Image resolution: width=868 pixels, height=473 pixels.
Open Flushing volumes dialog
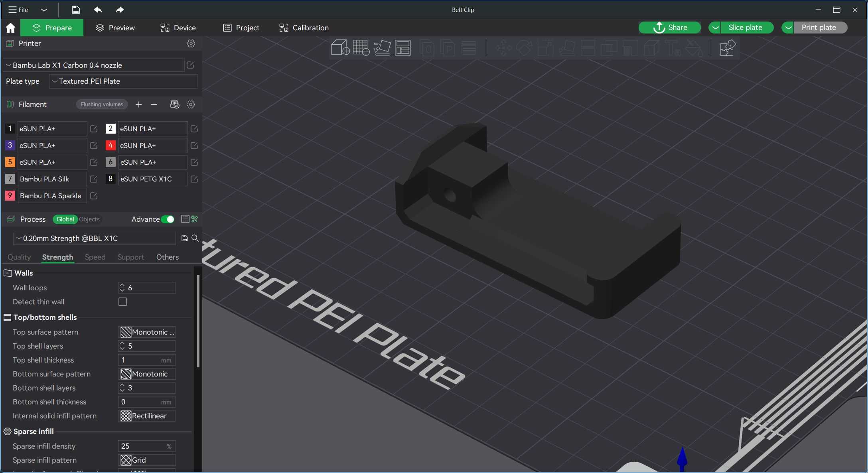[x=102, y=104]
